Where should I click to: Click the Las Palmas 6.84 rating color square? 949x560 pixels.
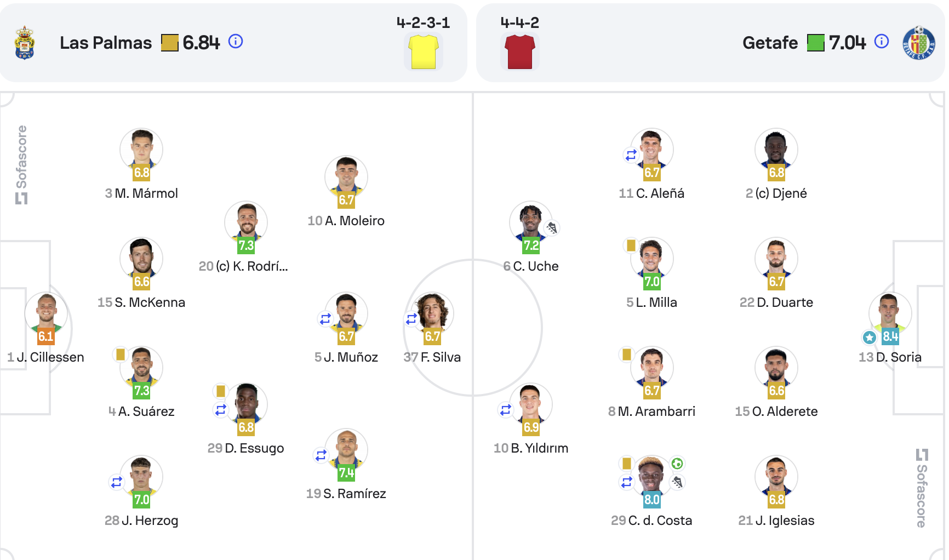pos(170,43)
